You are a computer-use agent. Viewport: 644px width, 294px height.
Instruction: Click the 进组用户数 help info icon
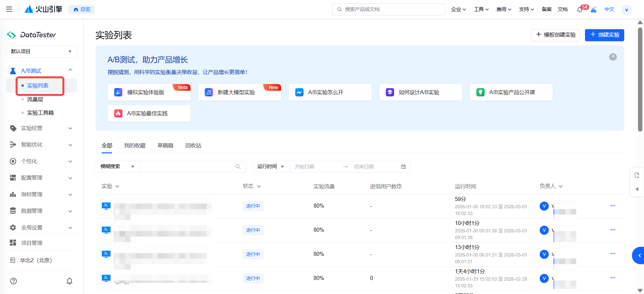399,187
